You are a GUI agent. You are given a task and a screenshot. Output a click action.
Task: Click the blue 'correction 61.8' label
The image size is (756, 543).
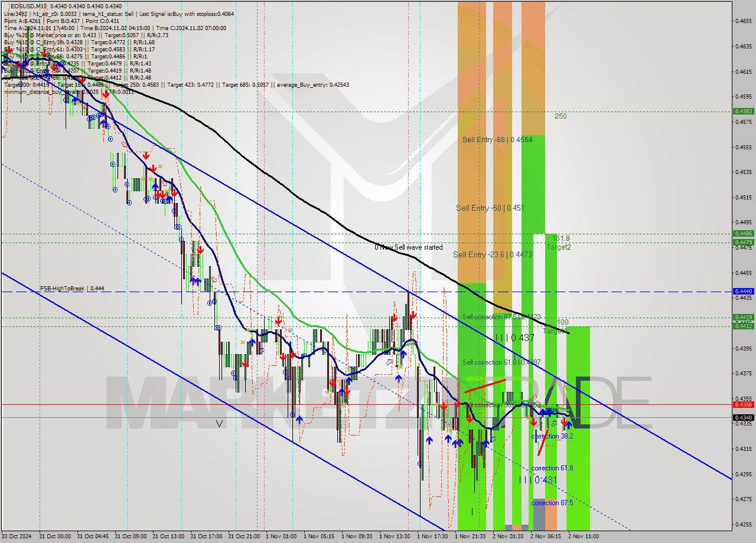pos(552,468)
